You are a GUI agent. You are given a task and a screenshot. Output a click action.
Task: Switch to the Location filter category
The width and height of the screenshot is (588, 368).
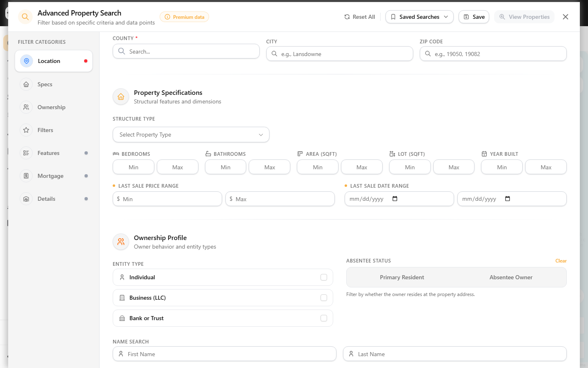pos(54,61)
